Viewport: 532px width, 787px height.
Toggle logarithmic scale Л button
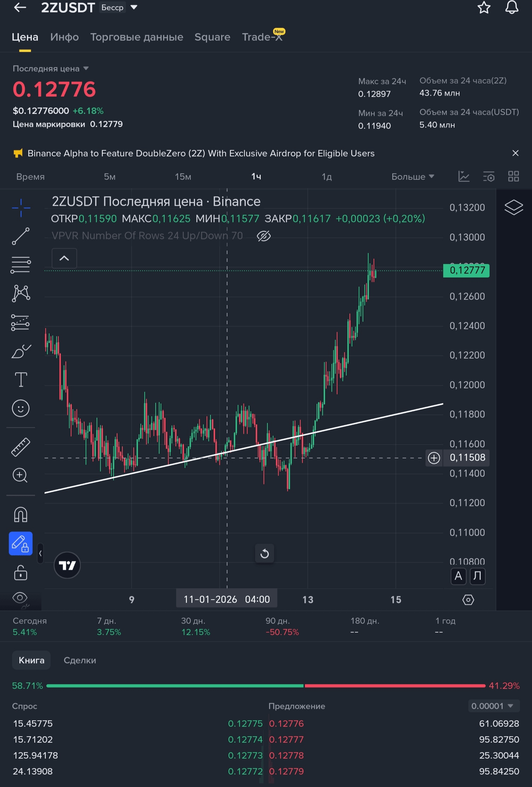pyautogui.click(x=478, y=576)
